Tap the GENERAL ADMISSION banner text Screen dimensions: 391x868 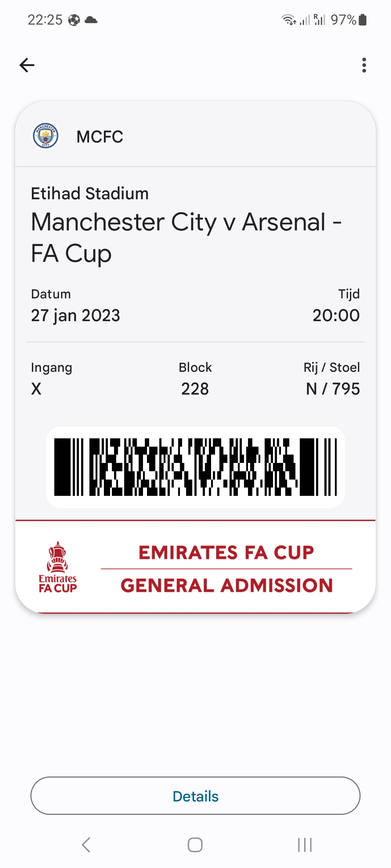227,586
